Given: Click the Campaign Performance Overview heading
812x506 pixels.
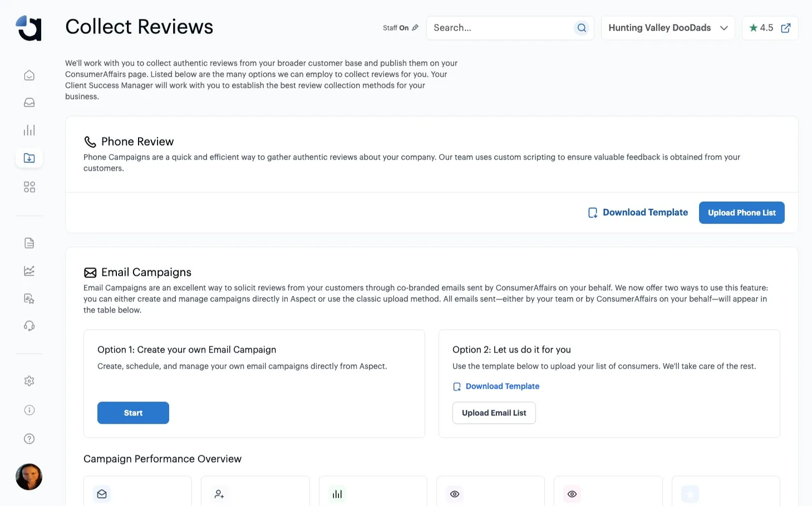Looking at the screenshot, I should 163,459.
